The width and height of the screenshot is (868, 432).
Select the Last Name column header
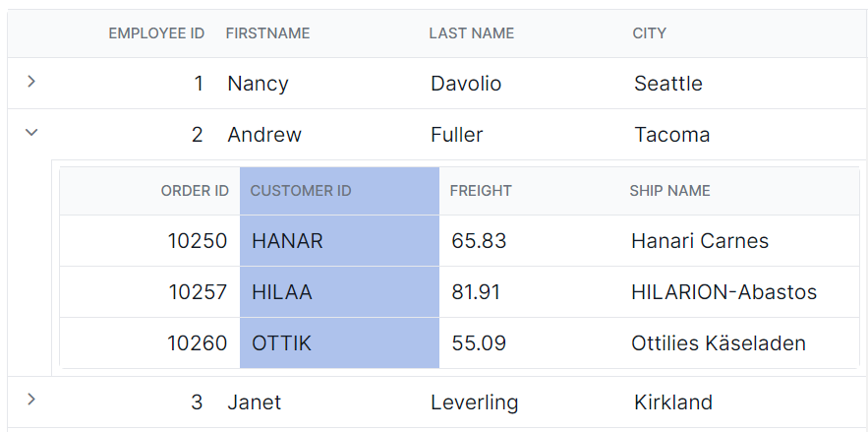click(472, 33)
